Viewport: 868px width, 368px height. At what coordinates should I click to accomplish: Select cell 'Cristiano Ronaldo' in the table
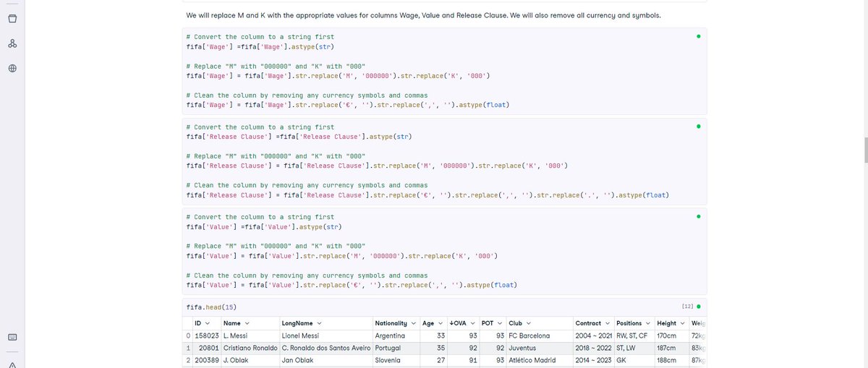[251, 348]
